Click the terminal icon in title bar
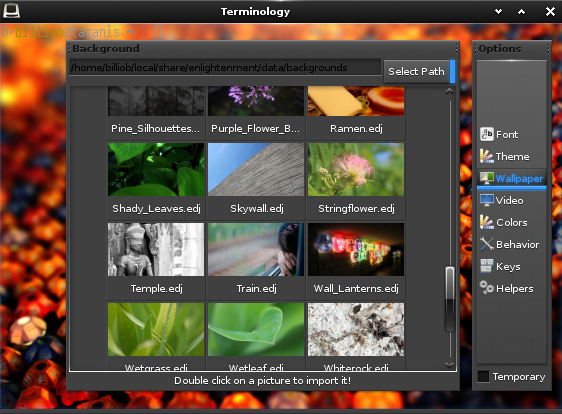This screenshot has width=562, height=414. (x=11, y=11)
